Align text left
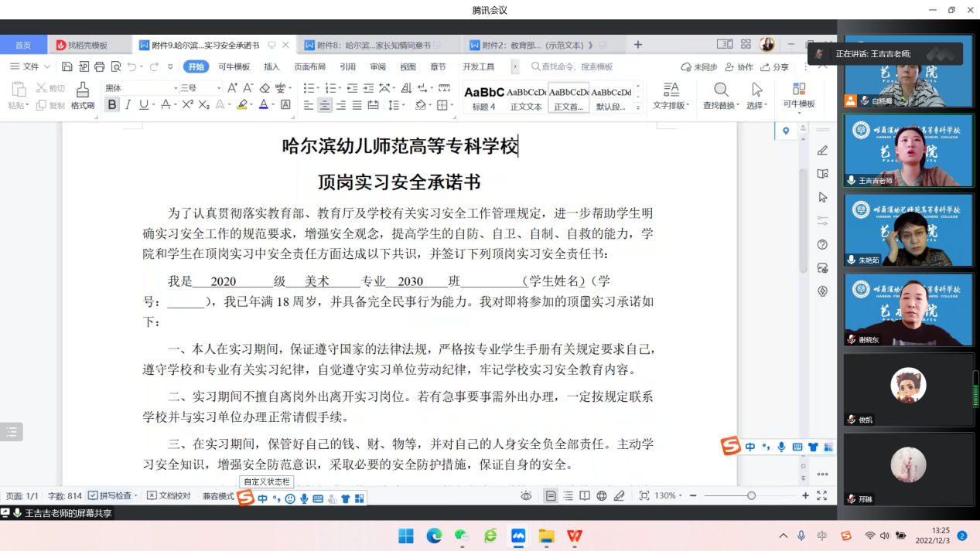This screenshot has height=551, width=980. (x=309, y=105)
